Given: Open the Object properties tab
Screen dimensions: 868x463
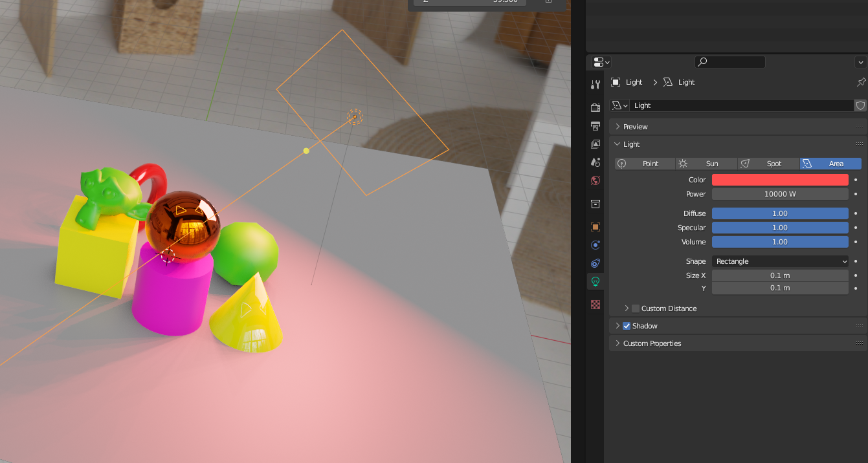Looking at the screenshot, I should pos(595,227).
